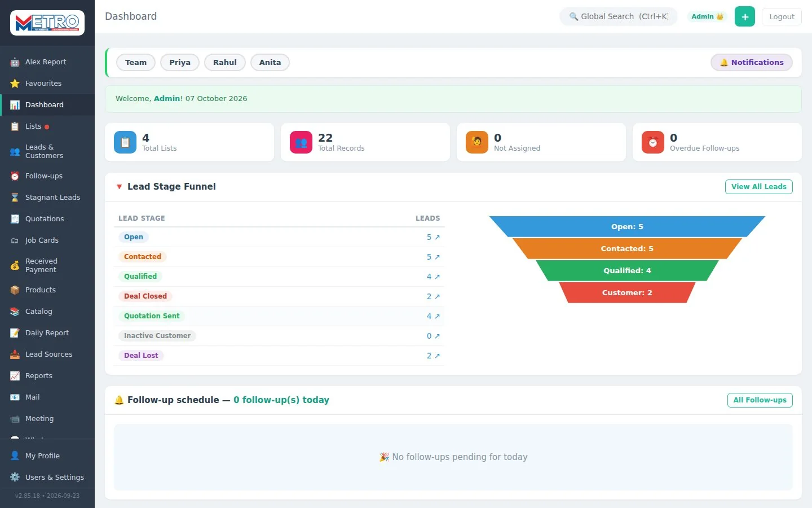Click the orange Contacted: 5 funnel segment
The height and width of the screenshot is (508, 812).
coord(627,248)
